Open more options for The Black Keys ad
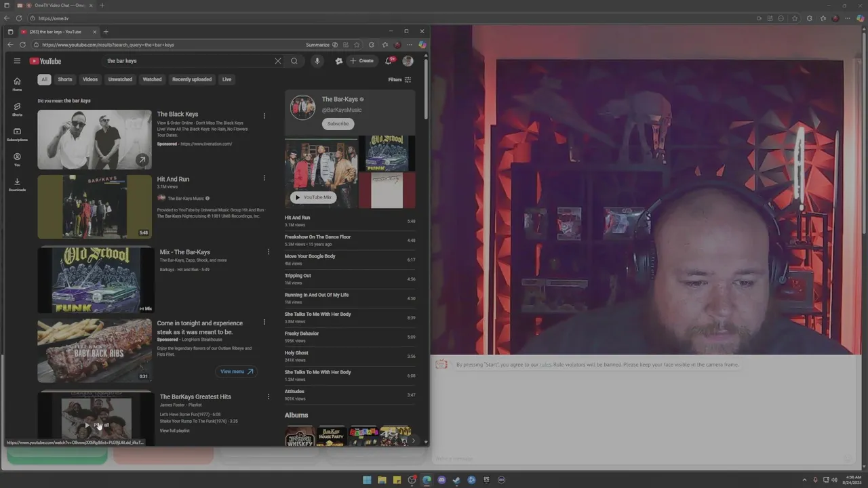Image resolution: width=868 pixels, height=488 pixels. point(264,116)
